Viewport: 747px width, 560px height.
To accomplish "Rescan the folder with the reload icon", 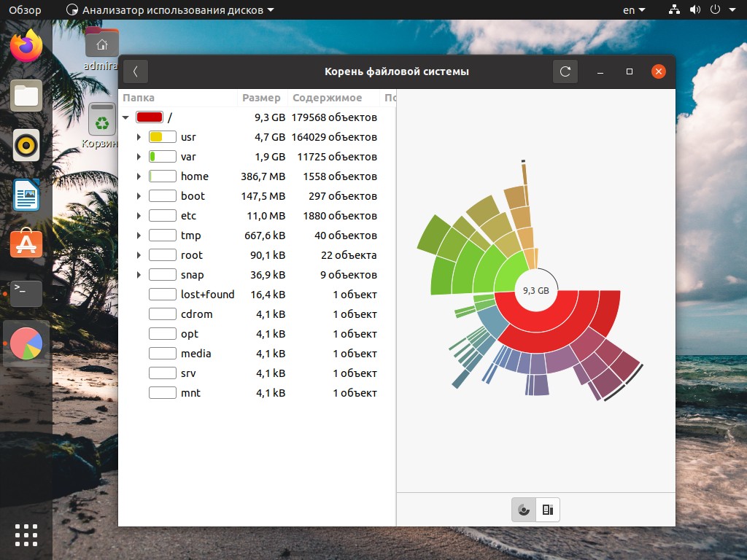I will pyautogui.click(x=565, y=71).
